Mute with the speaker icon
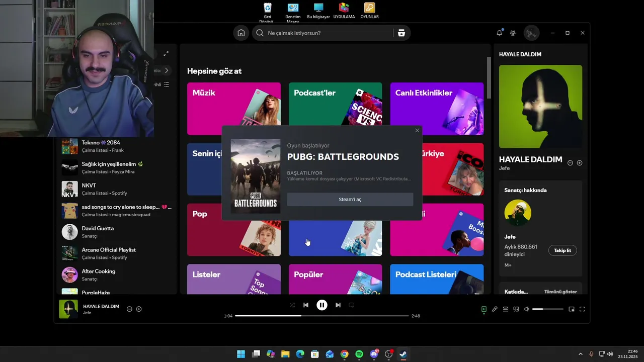 pyautogui.click(x=527, y=309)
